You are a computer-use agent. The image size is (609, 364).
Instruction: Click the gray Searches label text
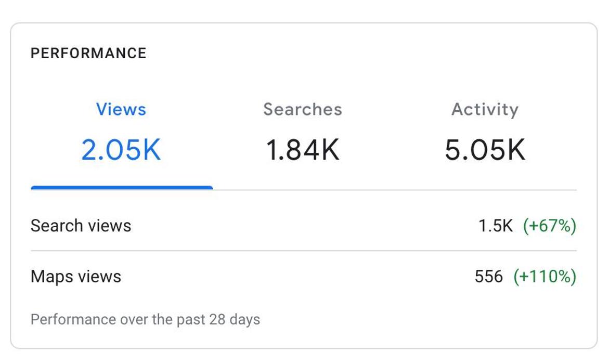(x=303, y=109)
